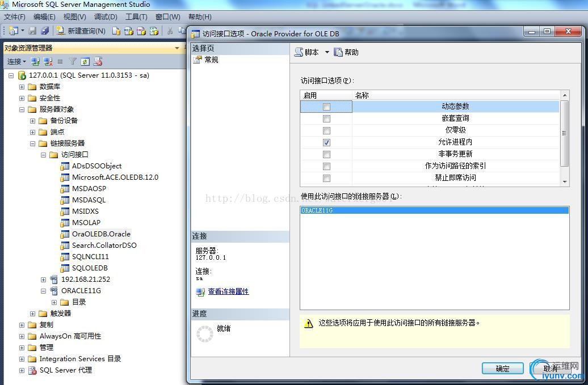Click the options list scroll-down arrow

coord(564,182)
